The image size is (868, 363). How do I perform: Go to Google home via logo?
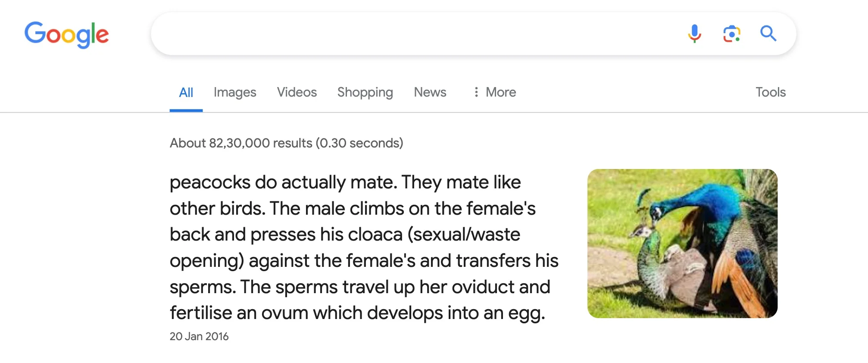66,34
